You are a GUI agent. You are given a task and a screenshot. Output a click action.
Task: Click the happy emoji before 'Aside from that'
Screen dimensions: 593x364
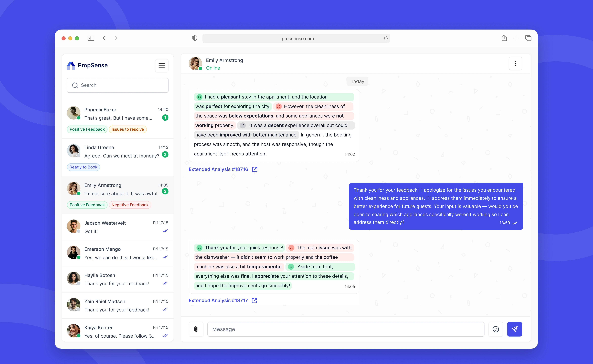click(291, 267)
